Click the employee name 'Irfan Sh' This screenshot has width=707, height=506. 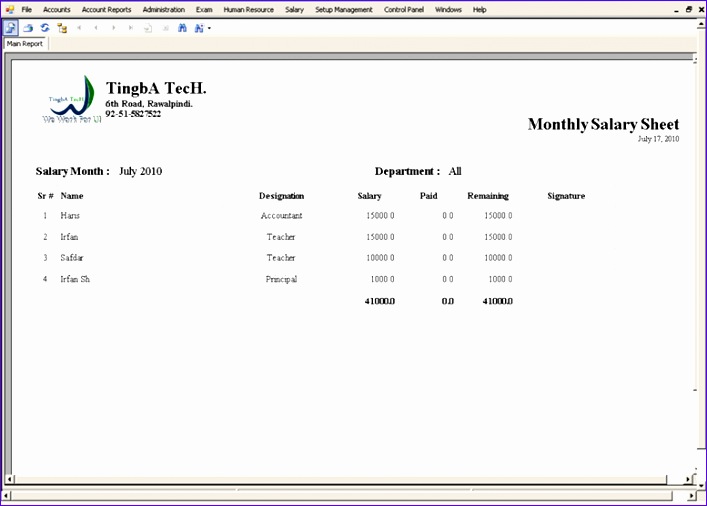pyautogui.click(x=75, y=279)
